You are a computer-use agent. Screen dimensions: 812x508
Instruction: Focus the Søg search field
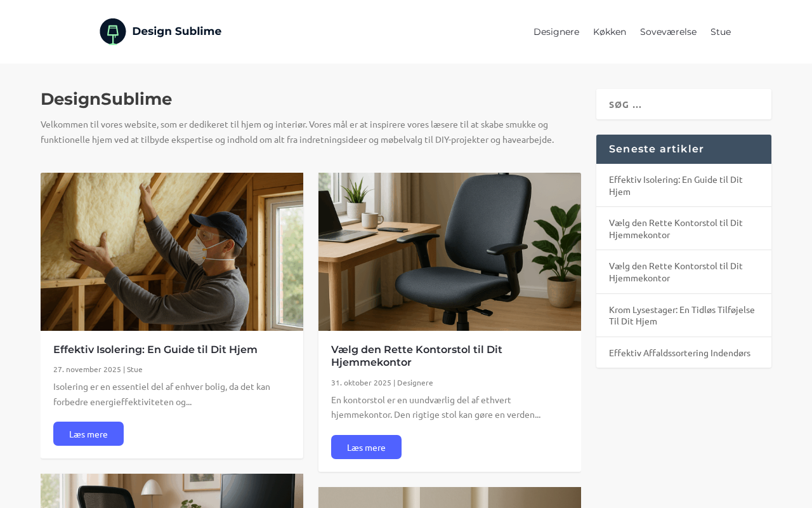[684, 104]
